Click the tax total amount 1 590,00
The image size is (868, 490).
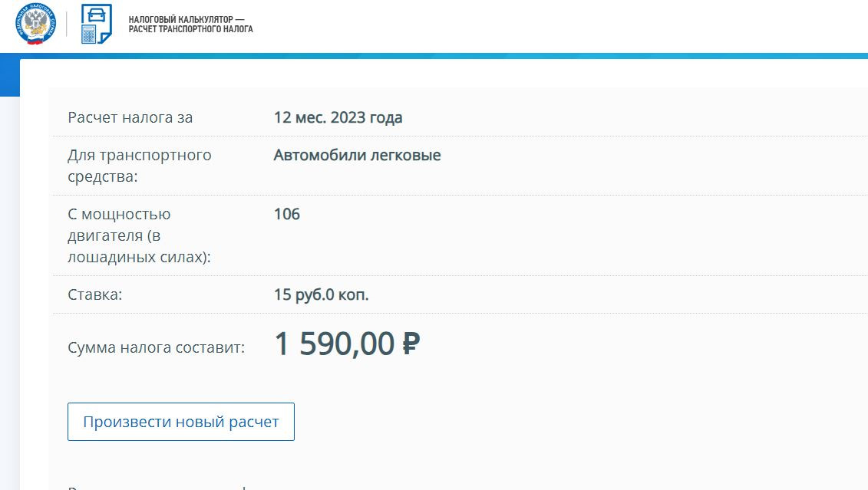(335, 345)
